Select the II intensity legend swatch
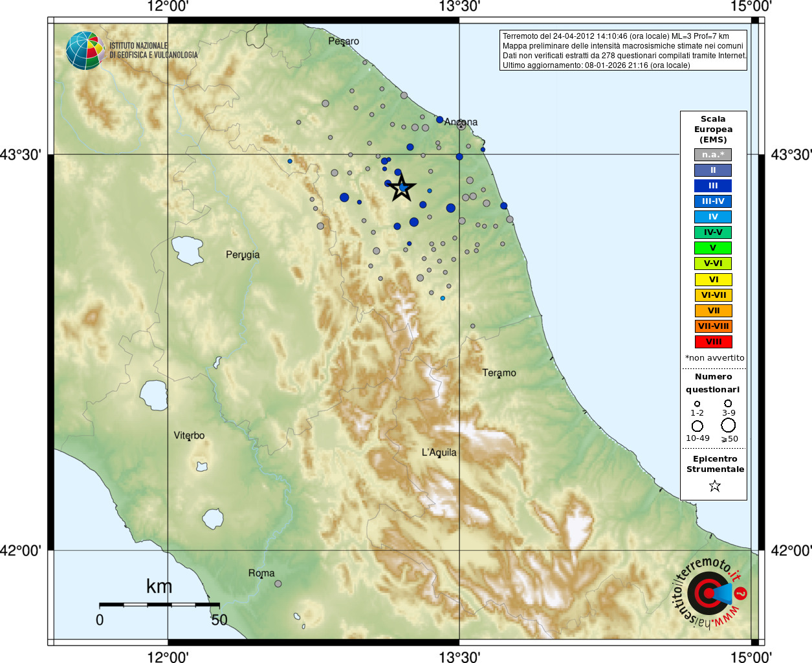The width and height of the screenshot is (812, 663). pos(713,170)
